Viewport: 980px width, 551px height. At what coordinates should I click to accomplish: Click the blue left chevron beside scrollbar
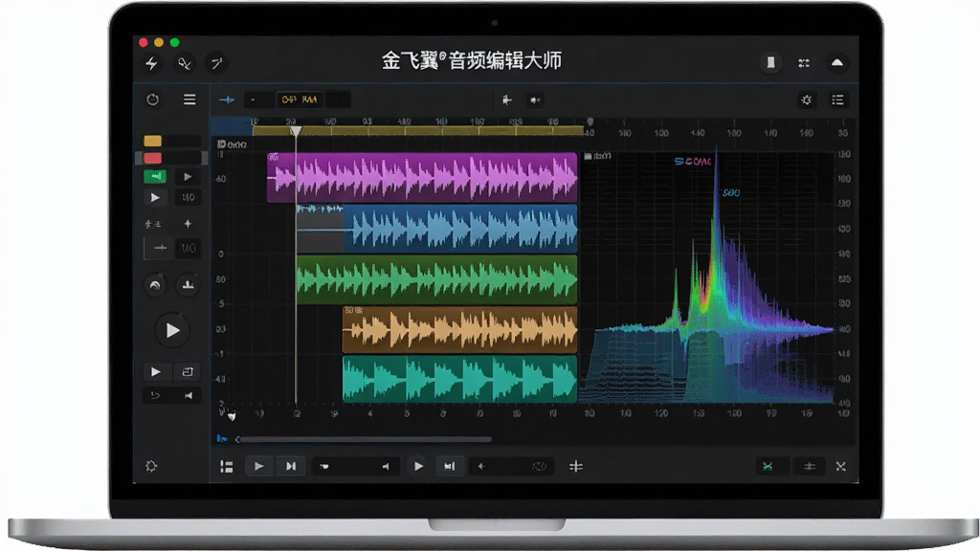click(237, 440)
